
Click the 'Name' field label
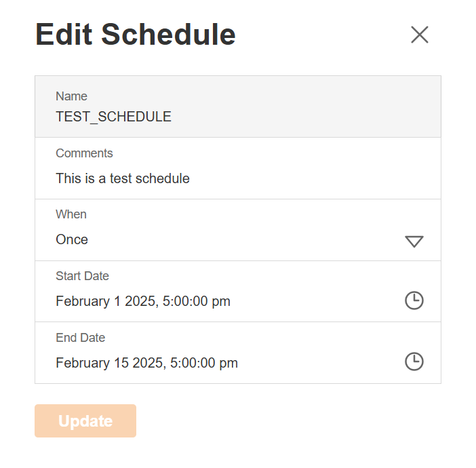[71, 96]
